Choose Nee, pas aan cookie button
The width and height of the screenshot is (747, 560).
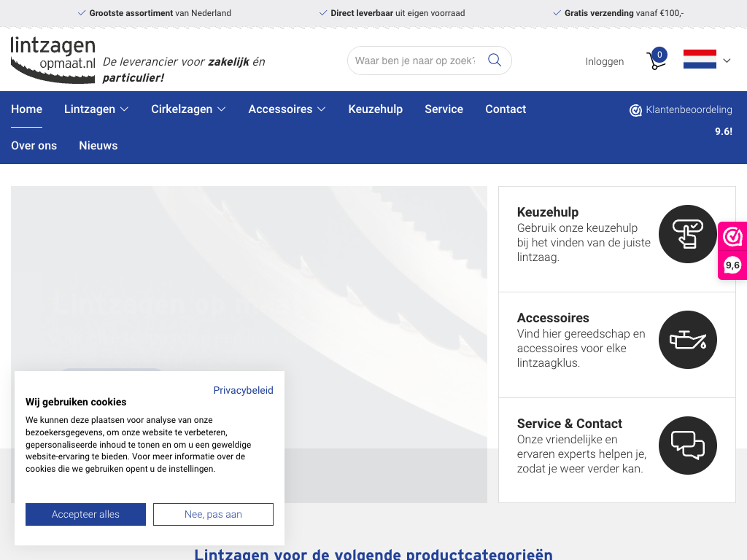pos(213,514)
